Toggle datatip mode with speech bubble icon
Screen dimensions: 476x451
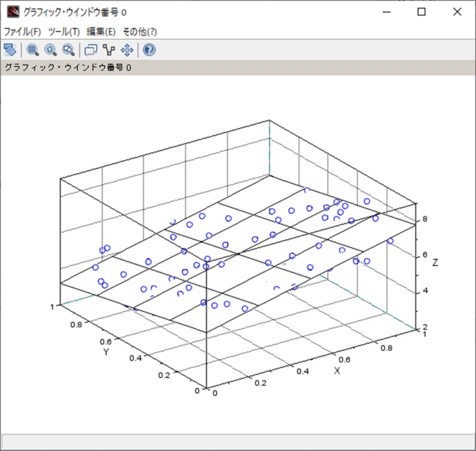point(91,50)
